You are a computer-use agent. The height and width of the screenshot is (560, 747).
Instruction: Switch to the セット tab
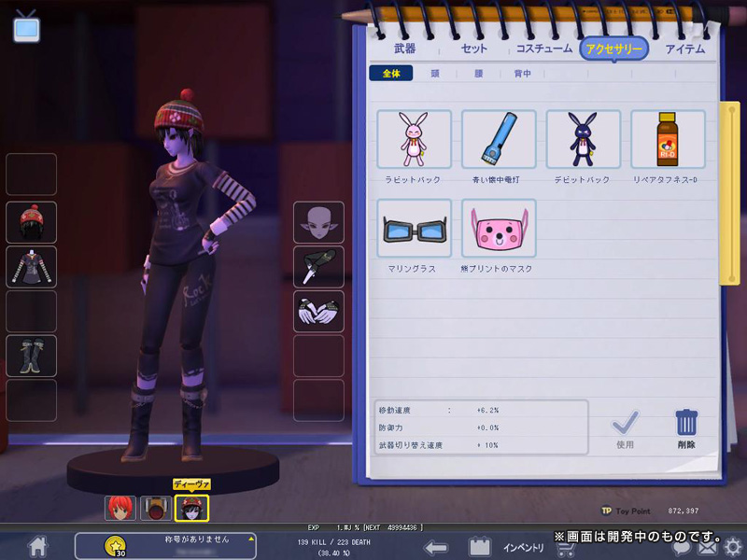pyautogui.click(x=474, y=49)
